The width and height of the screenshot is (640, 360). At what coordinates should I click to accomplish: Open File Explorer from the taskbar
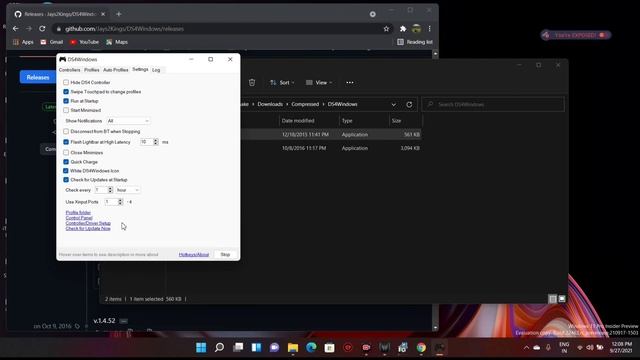point(293,347)
